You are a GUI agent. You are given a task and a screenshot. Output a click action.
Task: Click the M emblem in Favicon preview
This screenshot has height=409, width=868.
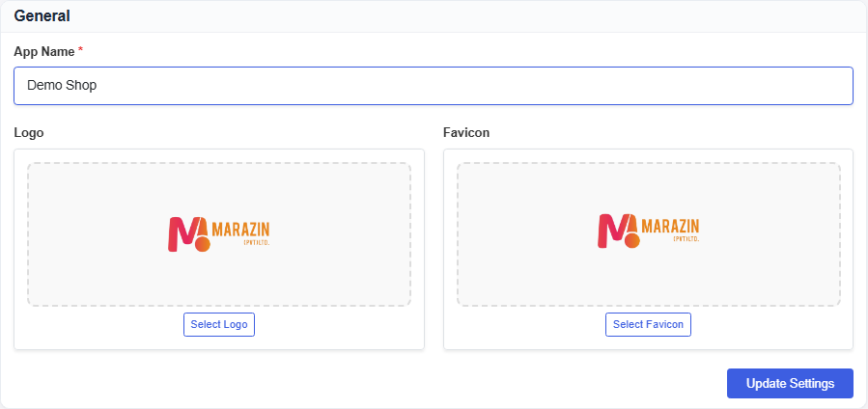click(x=618, y=232)
